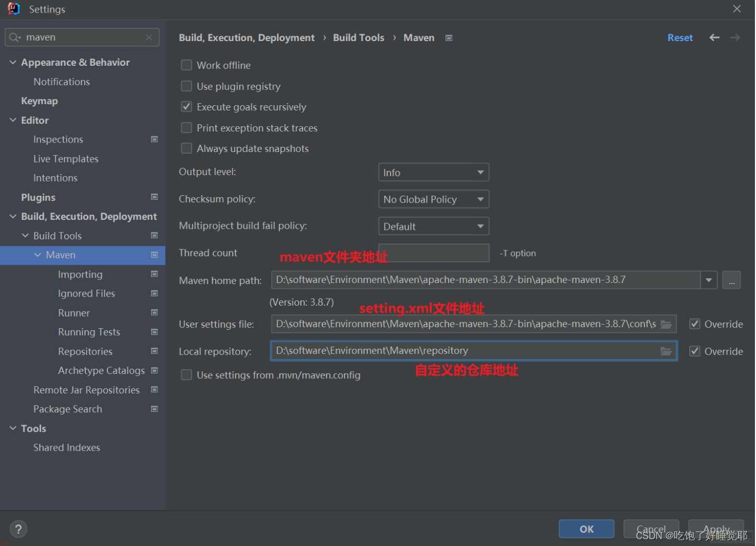756x546 pixels.
Task: Click Build, Execution, Deployment in breadcrumb
Action: tap(247, 38)
